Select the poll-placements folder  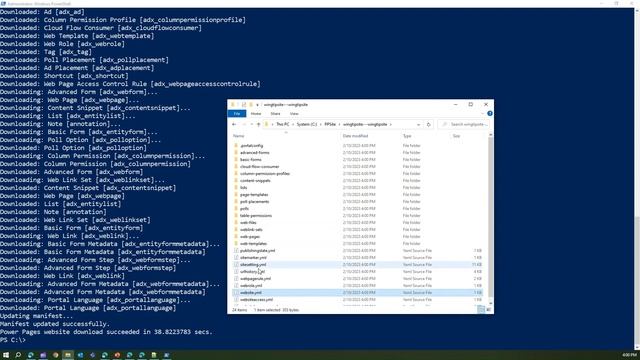tap(254, 202)
